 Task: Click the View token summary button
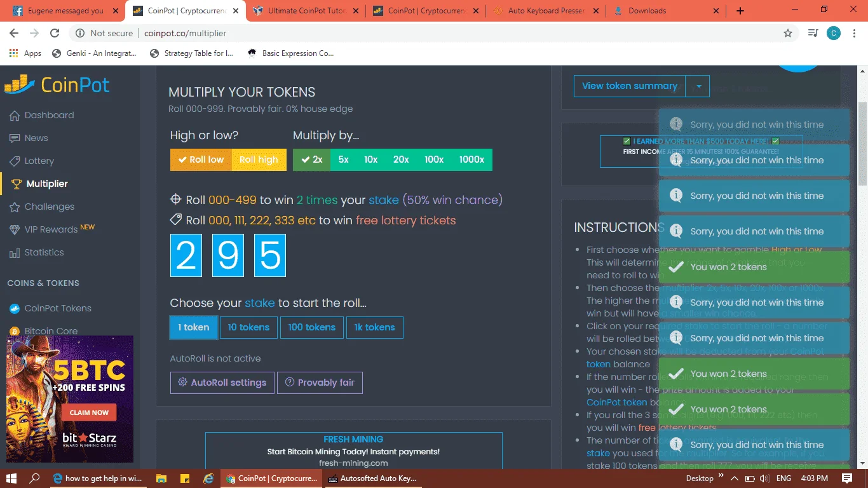coord(630,86)
